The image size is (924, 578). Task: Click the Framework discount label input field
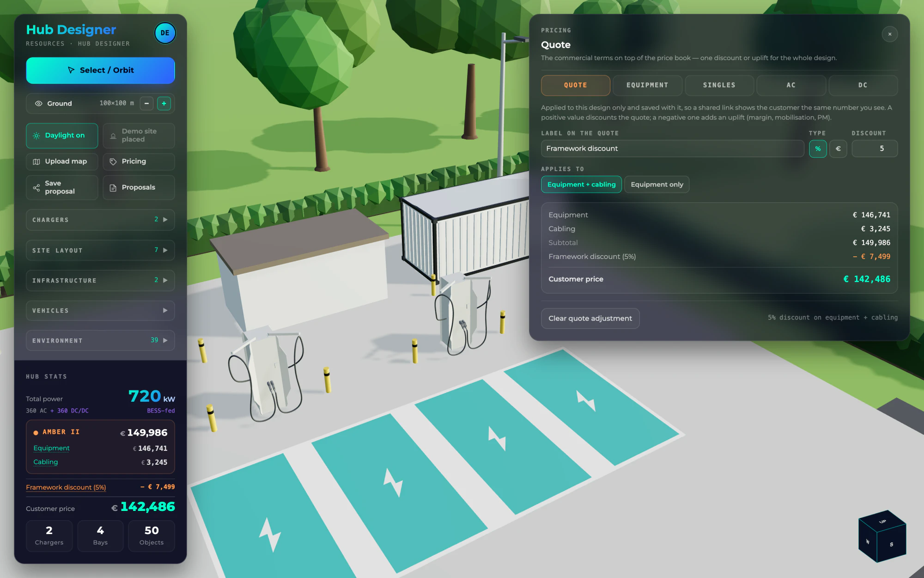point(672,148)
